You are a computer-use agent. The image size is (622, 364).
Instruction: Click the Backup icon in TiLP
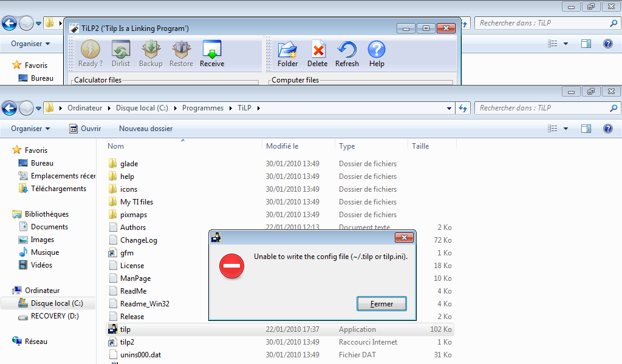151,53
